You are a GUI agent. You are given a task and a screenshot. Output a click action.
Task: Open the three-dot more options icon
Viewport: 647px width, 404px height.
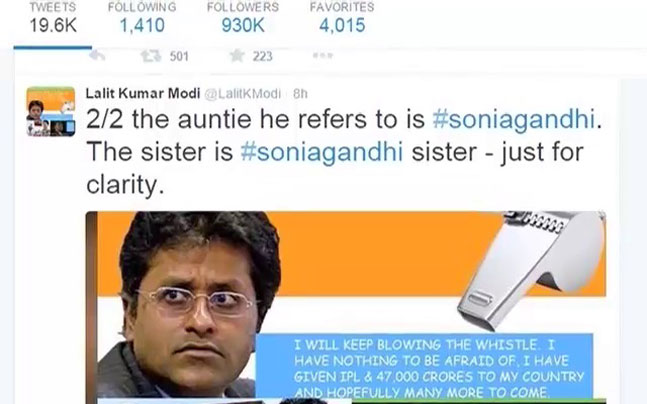click(x=322, y=55)
